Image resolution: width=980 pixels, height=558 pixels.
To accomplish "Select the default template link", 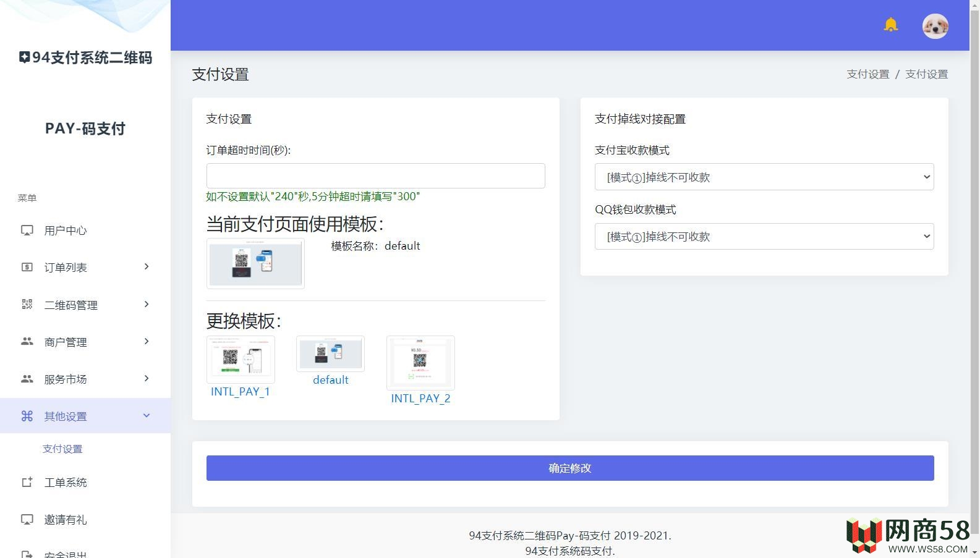I will (331, 380).
